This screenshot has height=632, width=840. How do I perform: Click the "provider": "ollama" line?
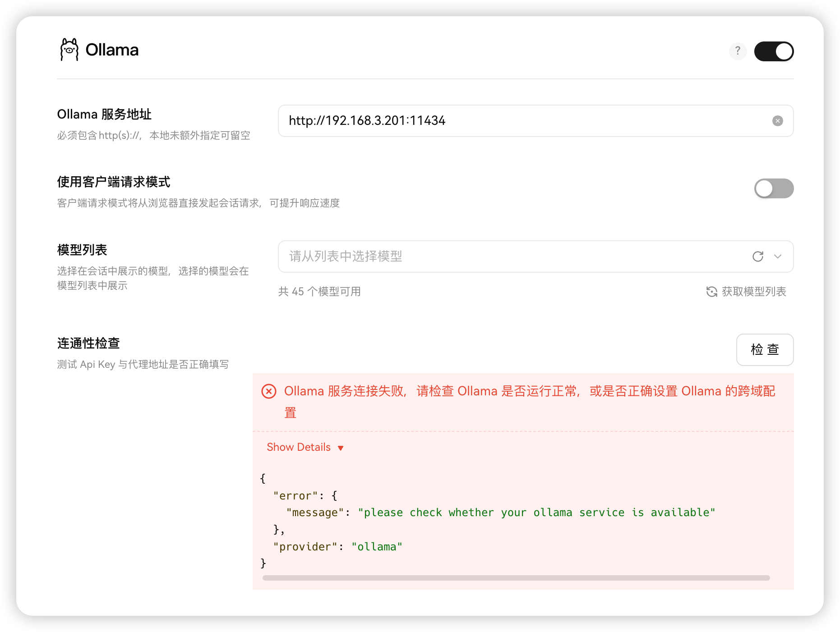coord(337,547)
